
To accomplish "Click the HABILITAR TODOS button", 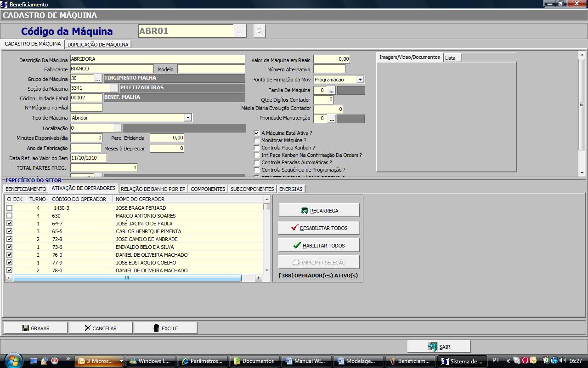I will pyautogui.click(x=319, y=245).
